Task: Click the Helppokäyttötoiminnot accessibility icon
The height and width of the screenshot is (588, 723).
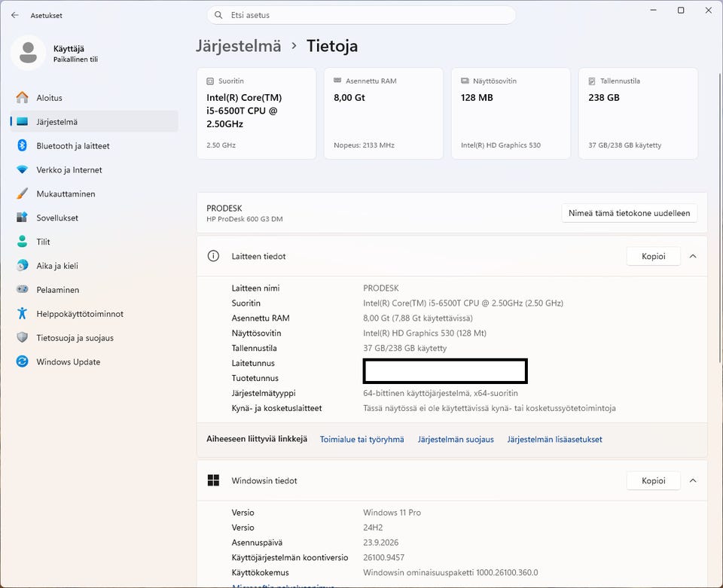Action: 22,313
